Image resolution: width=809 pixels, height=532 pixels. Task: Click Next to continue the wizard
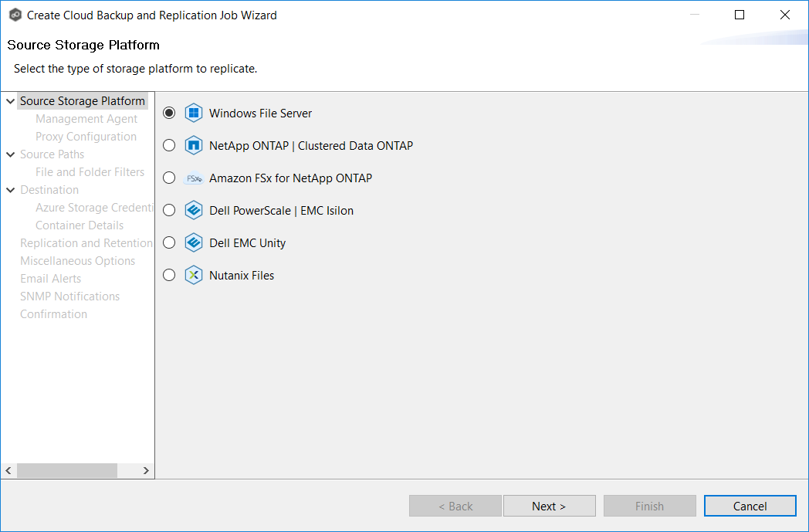pos(549,507)
